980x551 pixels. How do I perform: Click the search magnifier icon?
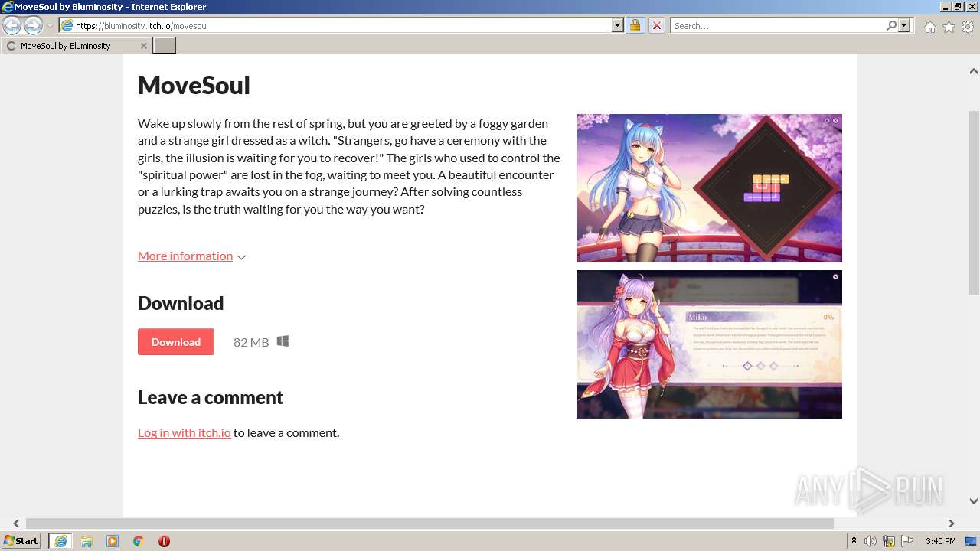(x=891, y=25)
